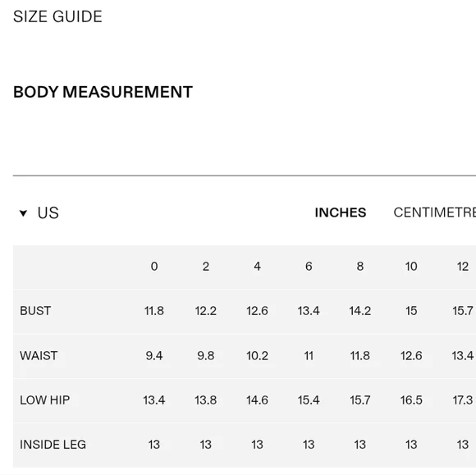This screenshot has height=475, width=476.
Task: Click the LOW HIP row label
Action: [x=45, y=400]
